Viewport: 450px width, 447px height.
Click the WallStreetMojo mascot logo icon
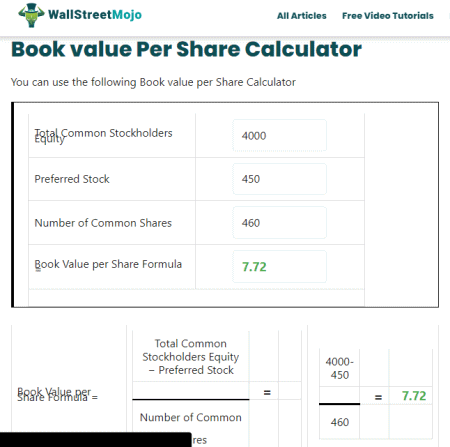point(31,15)
